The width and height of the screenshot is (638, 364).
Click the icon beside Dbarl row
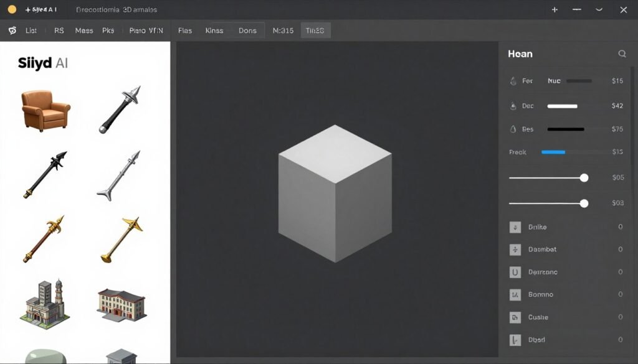[515, 340]
